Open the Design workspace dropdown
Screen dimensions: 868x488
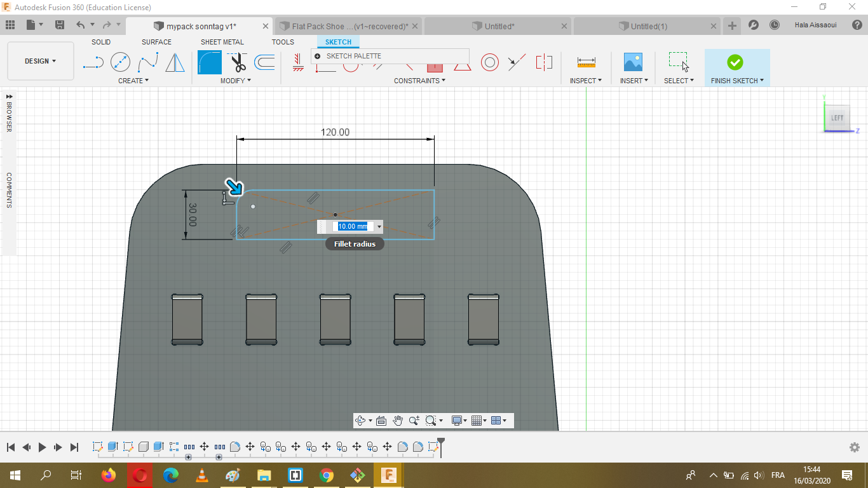tap(40, 61)
